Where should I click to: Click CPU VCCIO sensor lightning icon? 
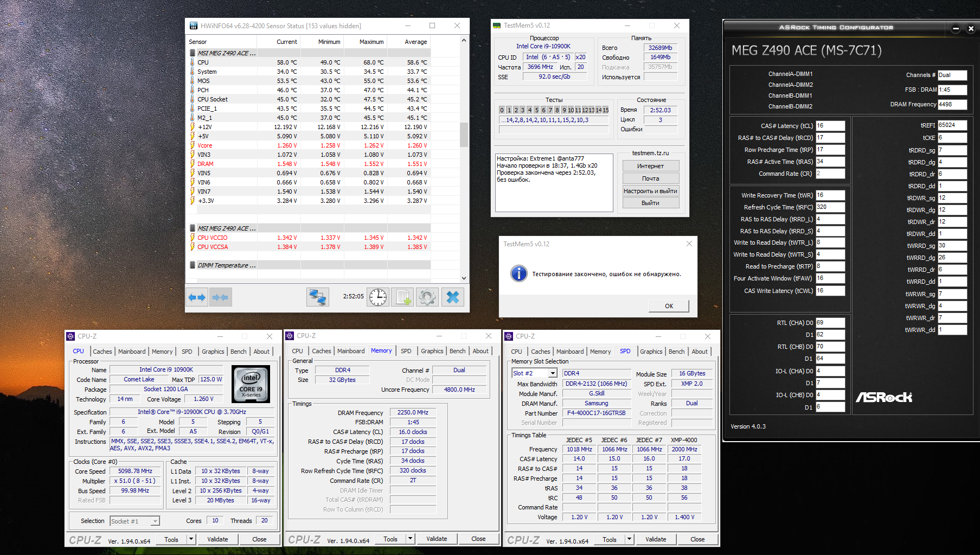[193, 238]
